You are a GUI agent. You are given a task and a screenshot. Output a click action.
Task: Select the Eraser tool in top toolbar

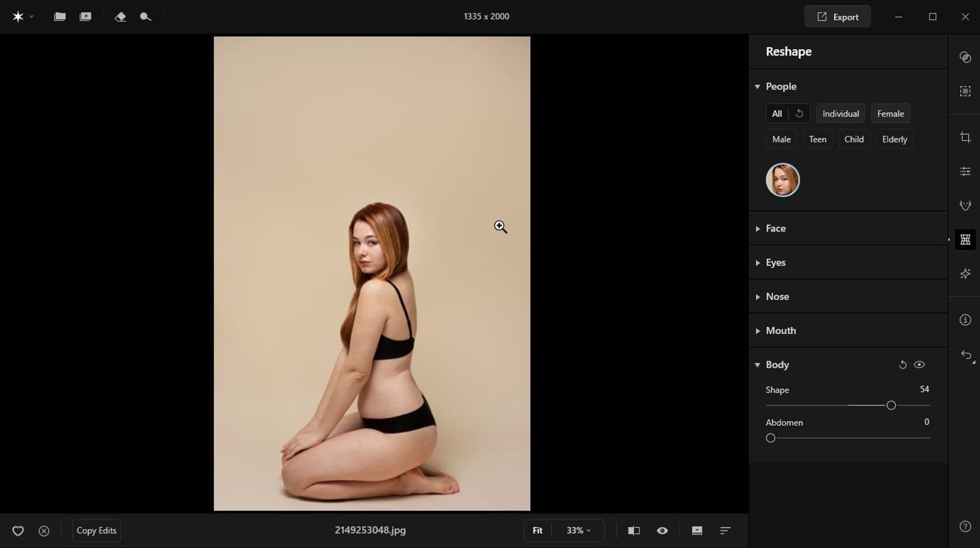[120, 16]
